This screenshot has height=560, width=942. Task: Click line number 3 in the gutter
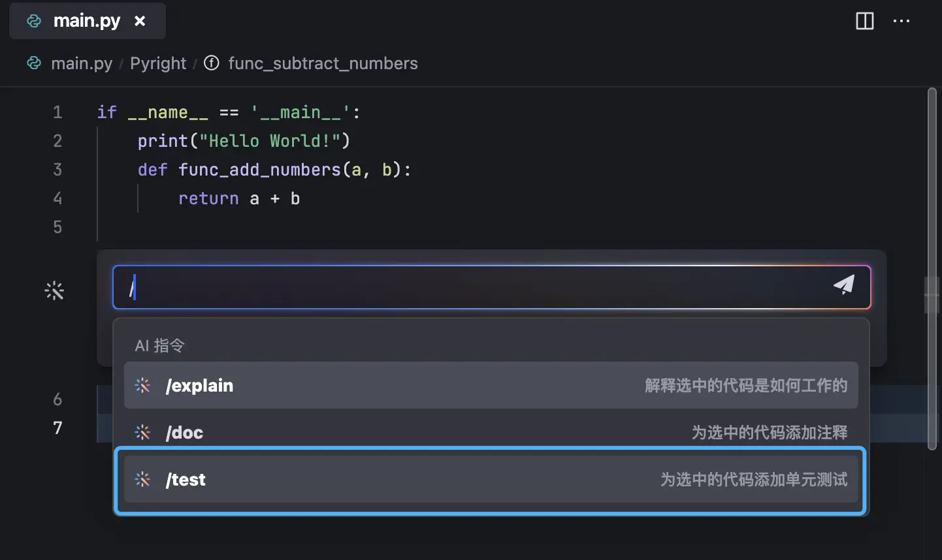coord(57,170)
